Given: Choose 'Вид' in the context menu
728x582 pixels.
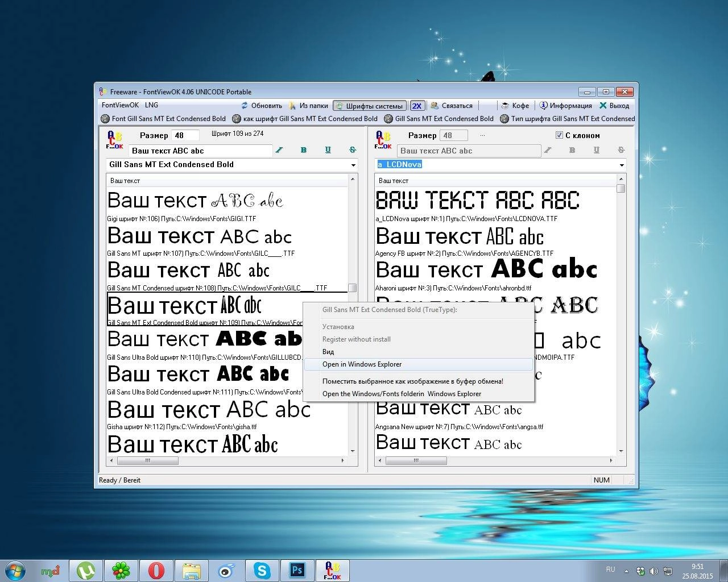Looking at the screenshot, I should point(419,352).
